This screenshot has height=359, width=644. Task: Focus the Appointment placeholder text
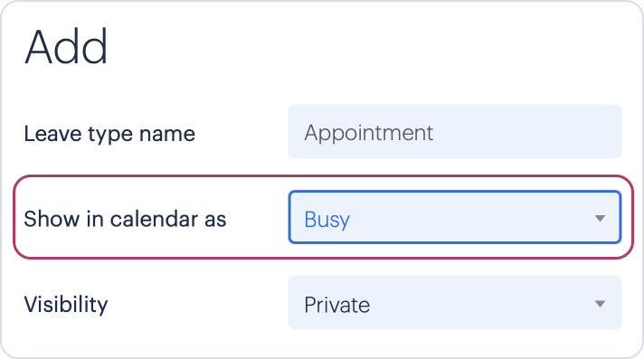pyautogui.click(x=368, y=133)
